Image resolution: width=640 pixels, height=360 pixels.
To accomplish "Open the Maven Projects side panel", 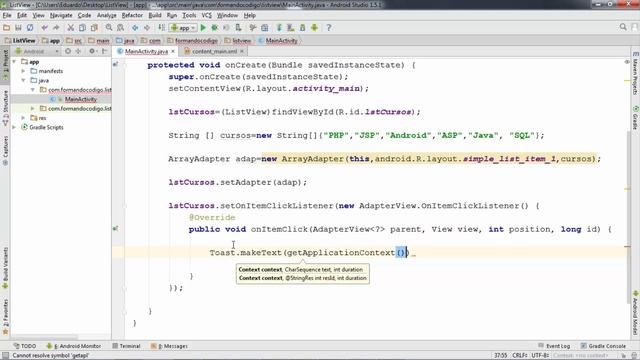I will tap(636, 74).
